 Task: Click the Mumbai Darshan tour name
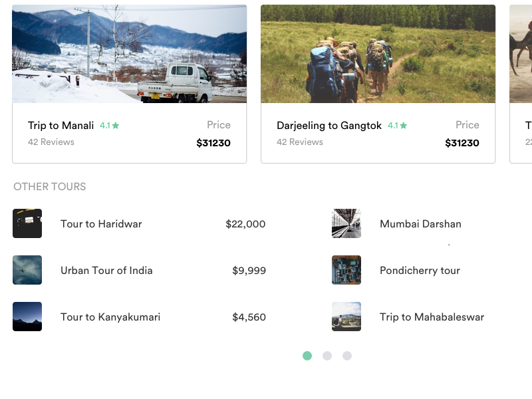tap(420, 224)
